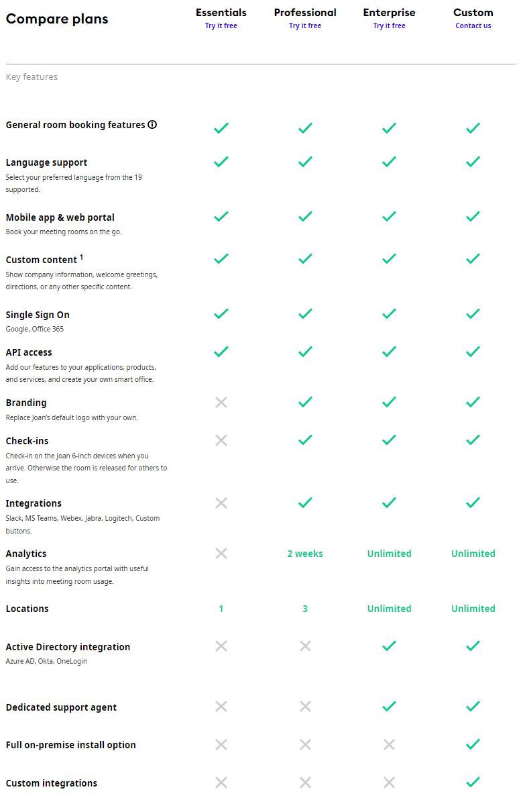521x812 pixels.
Task: Click the Custom checkmark for Custom integrations
Action: click(x=473, y=782)
